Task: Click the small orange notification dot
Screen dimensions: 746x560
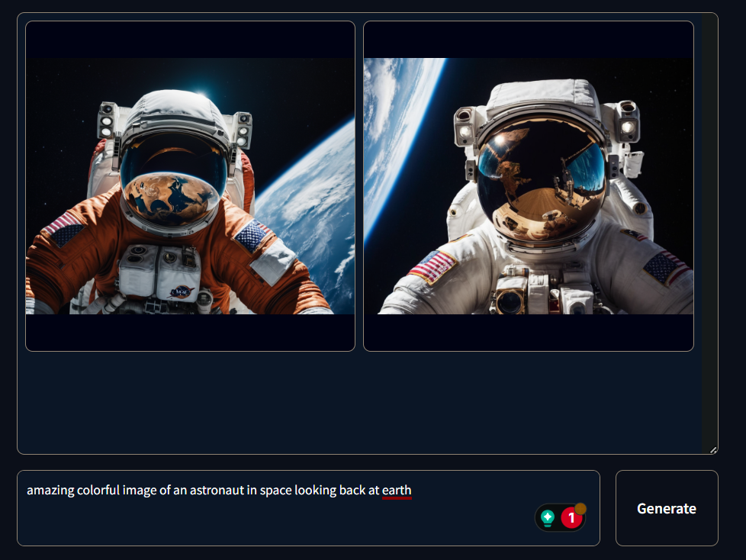Action: tap(580, 509)
